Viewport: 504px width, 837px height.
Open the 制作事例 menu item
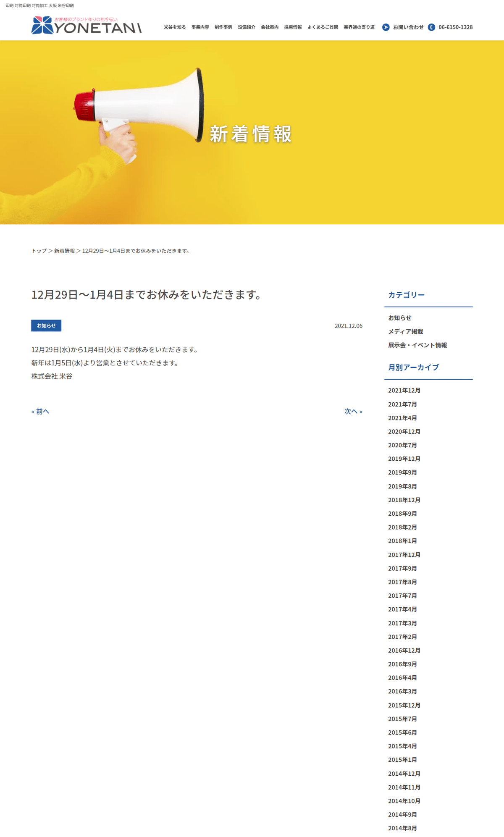coord(223,27)
